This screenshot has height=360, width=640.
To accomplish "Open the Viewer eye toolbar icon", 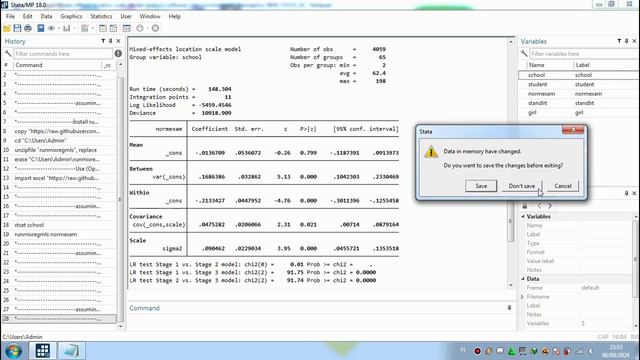I will point(51,28).
